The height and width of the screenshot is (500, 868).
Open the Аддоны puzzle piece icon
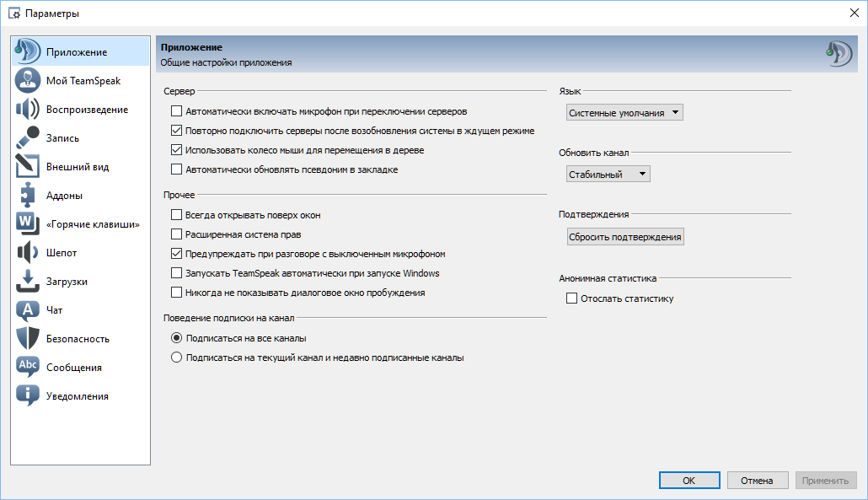[28, 196]
